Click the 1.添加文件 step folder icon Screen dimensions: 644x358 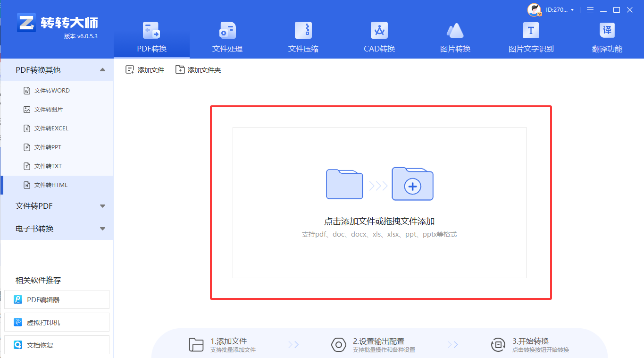pos(196,345)
